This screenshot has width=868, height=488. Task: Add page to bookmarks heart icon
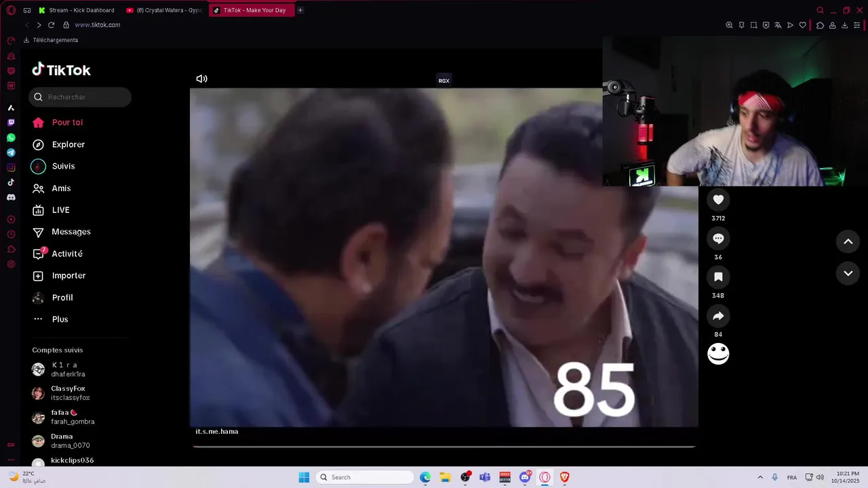pos(802,25)
